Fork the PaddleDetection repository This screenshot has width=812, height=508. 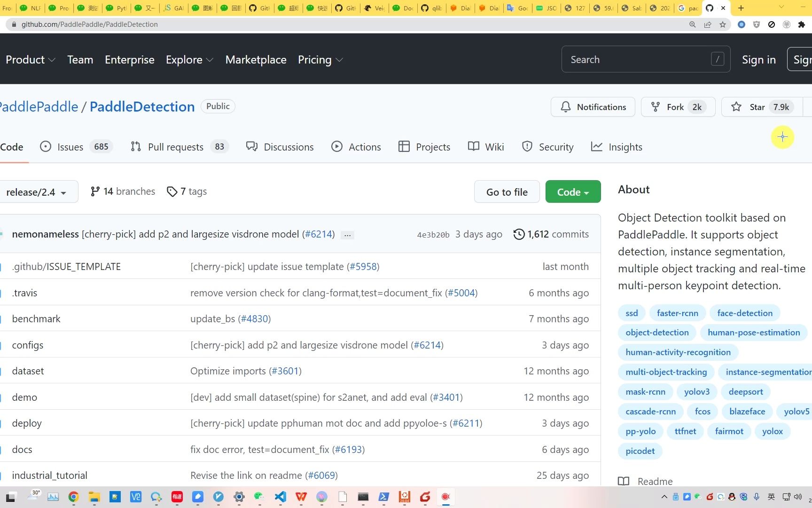coord(678,107)
